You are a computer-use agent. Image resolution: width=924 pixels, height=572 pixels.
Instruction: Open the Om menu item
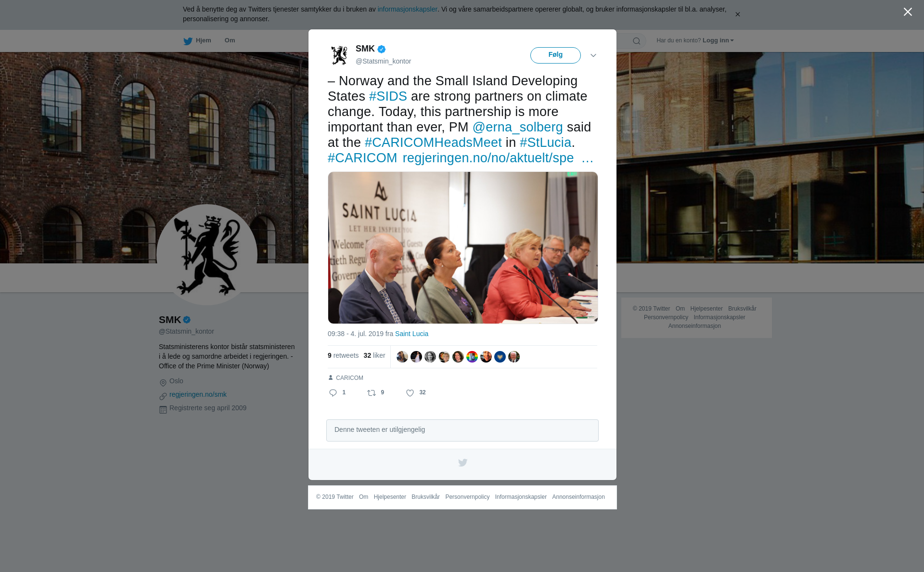(x=230, y=40)
